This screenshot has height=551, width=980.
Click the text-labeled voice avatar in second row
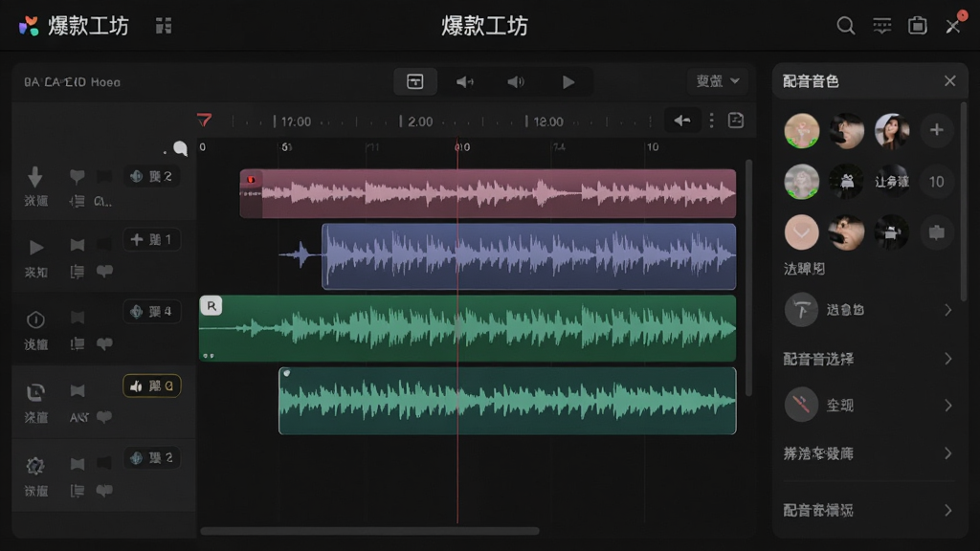(x=892, y=182)
